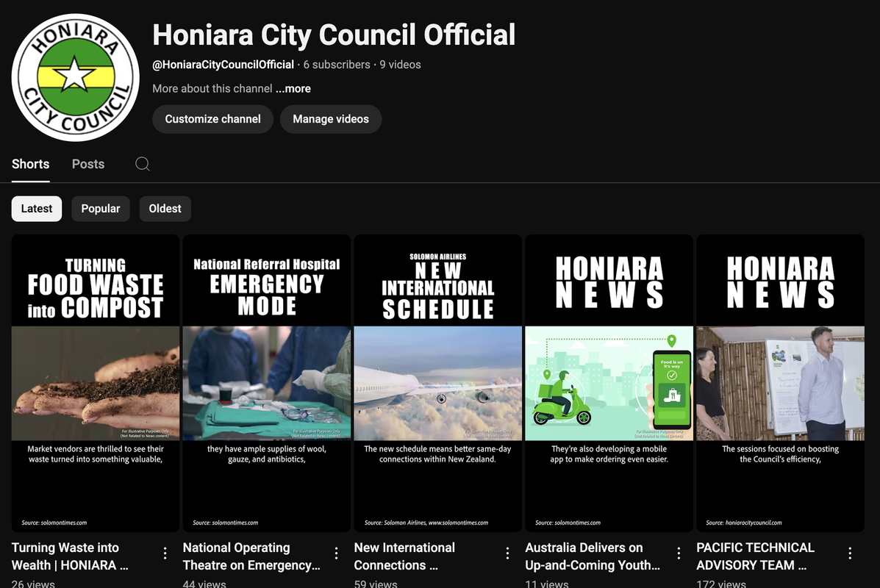Screen dimensions: 880x588
Task: Click the Honiara City Council Official title
Action: [x=334, y=35]
